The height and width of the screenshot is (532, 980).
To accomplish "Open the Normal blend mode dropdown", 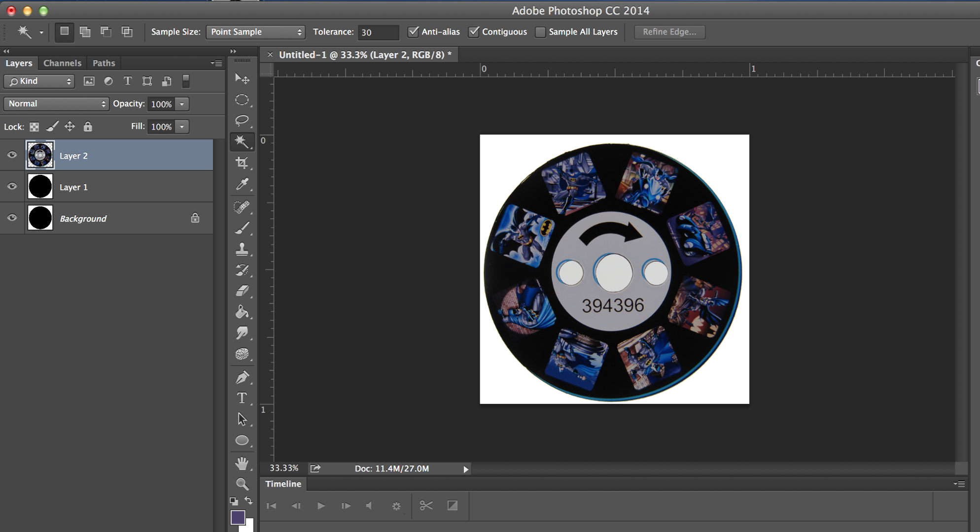I will (56, 104).
